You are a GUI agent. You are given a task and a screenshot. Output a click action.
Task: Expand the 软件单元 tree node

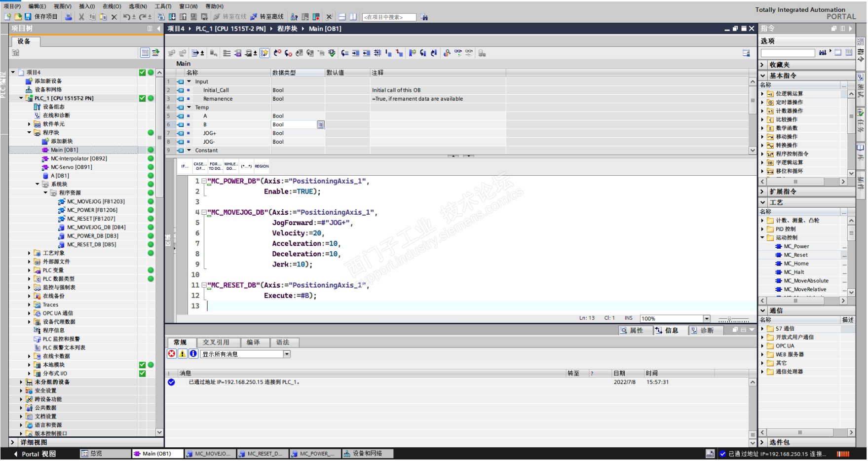click(29, 124)
